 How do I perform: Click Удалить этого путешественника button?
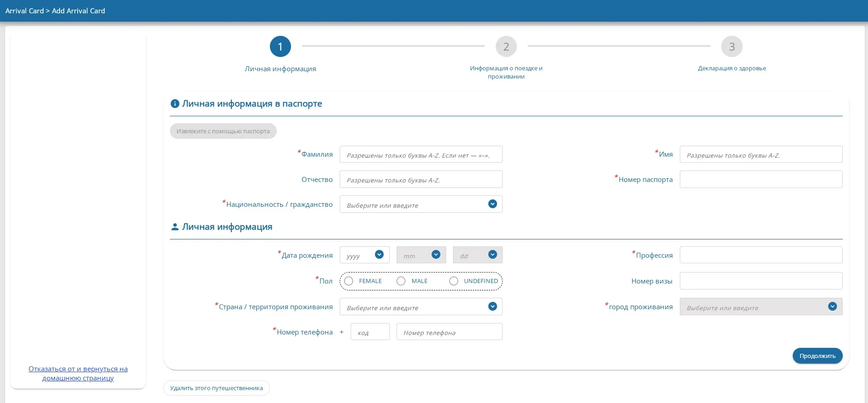216,388
